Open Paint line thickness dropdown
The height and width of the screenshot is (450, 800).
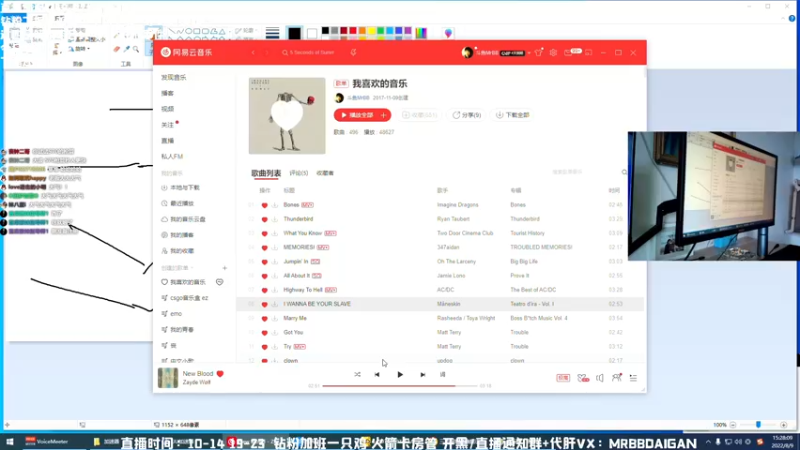point(272,33)
